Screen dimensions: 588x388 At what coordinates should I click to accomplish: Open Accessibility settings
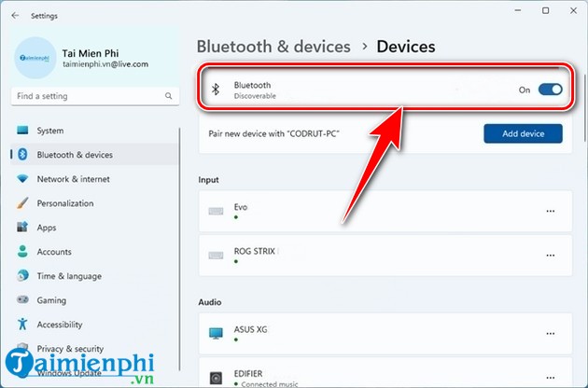coord(95,325)
